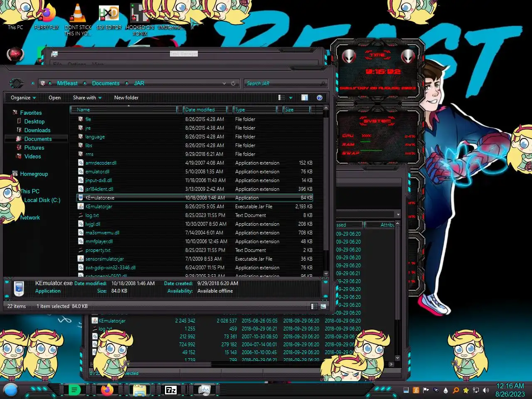Change view with the toolbar view icon
The image size is (532, 399).
(x=281, y=98)
